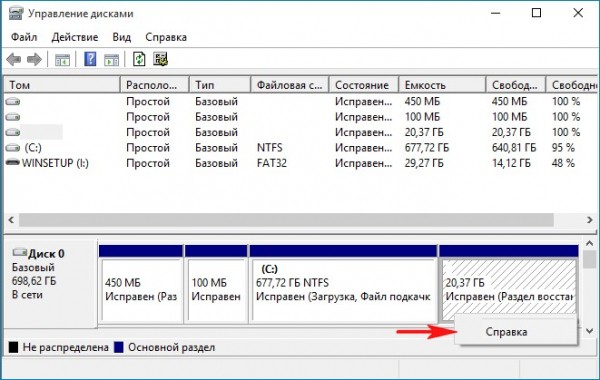Click the 698,62 ГБ size label under Диск 0
600x380 pixels.
click(x=34, y=281)
